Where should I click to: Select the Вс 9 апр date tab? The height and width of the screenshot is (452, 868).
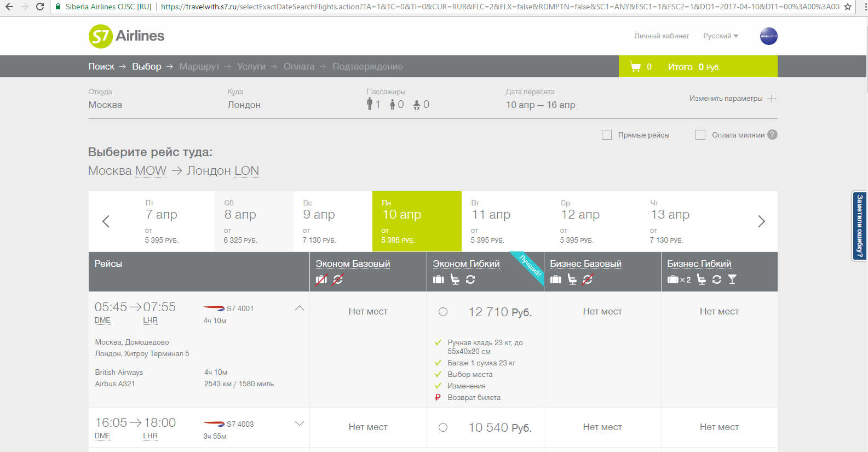tap(333, 221)
